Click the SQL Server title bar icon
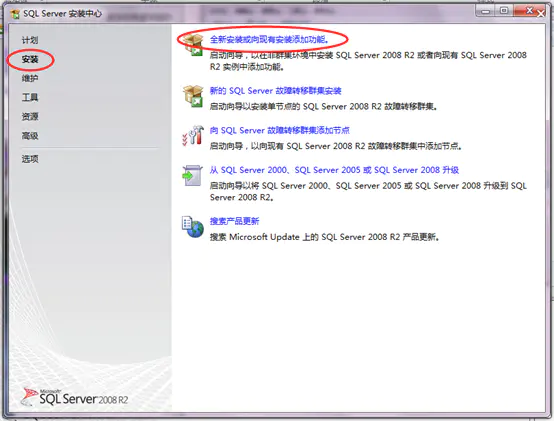The height and width of the screenshot is (421, 554). pyautogui.click(x=15, y=14)
